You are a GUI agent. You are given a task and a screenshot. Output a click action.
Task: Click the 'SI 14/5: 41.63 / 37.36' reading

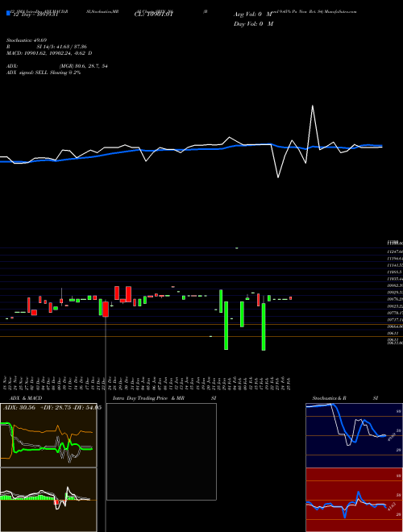click(62, 47)
